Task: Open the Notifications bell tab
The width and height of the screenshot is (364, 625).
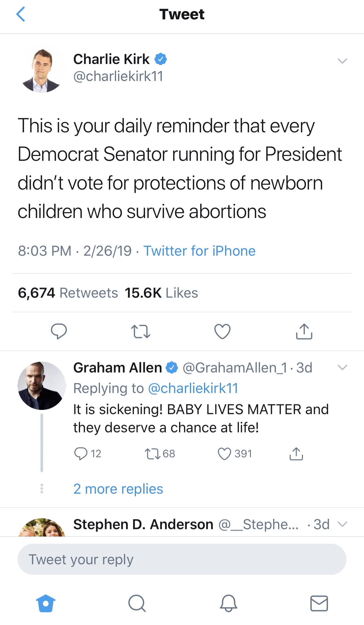Action: (x=228, y=603)
